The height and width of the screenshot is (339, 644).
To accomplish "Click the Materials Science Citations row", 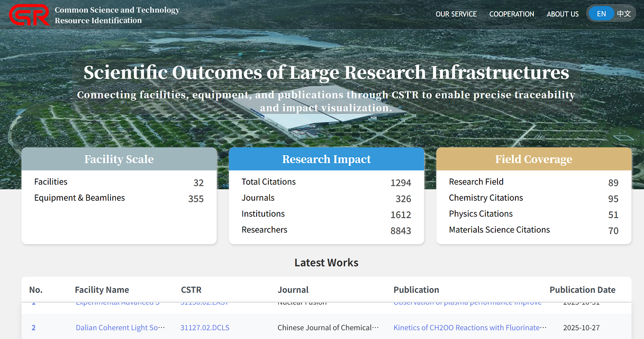I will (499, 230).
